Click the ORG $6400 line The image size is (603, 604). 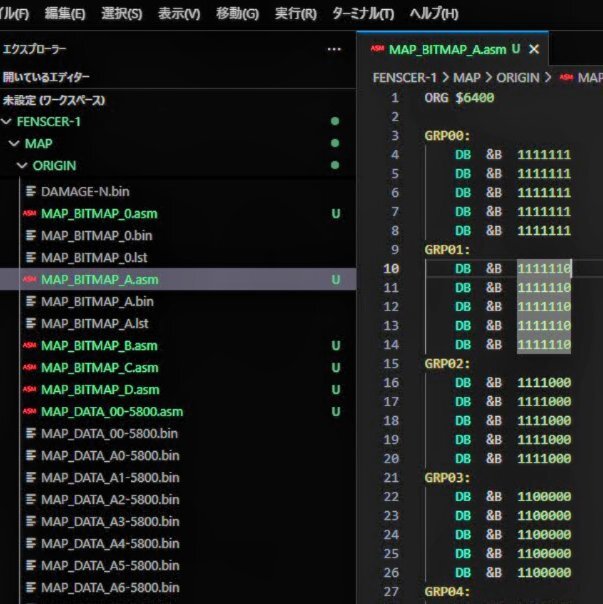click(x=459, y=98)
